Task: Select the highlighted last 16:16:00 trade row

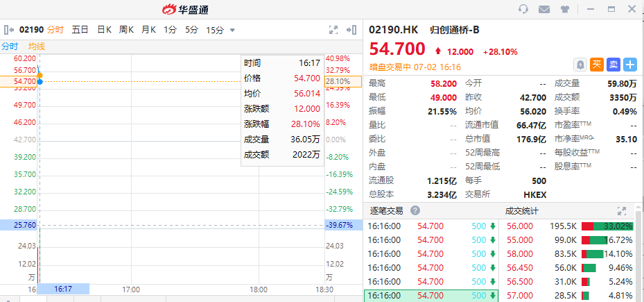Action: 431,296
